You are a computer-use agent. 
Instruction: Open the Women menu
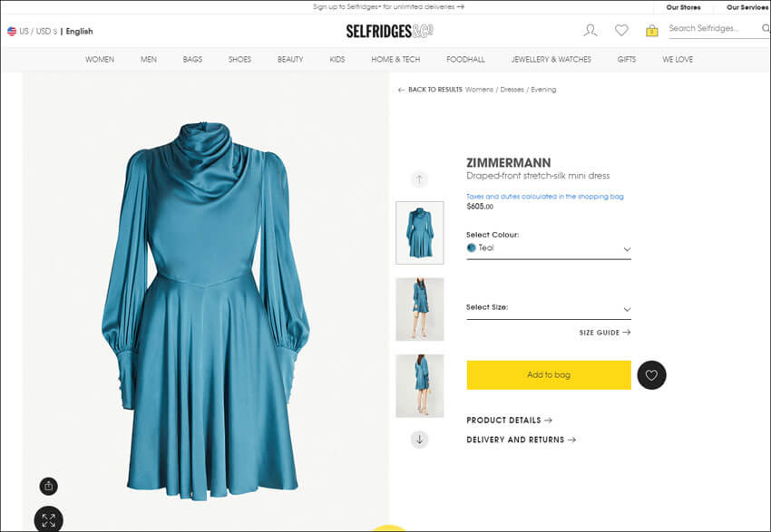pyautogui.click(x=100, y=60)
